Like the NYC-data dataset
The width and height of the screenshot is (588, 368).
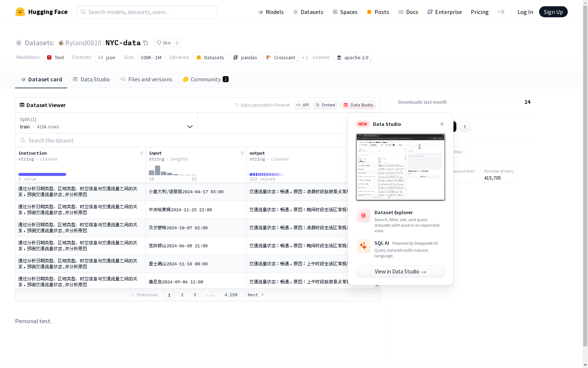164,43
